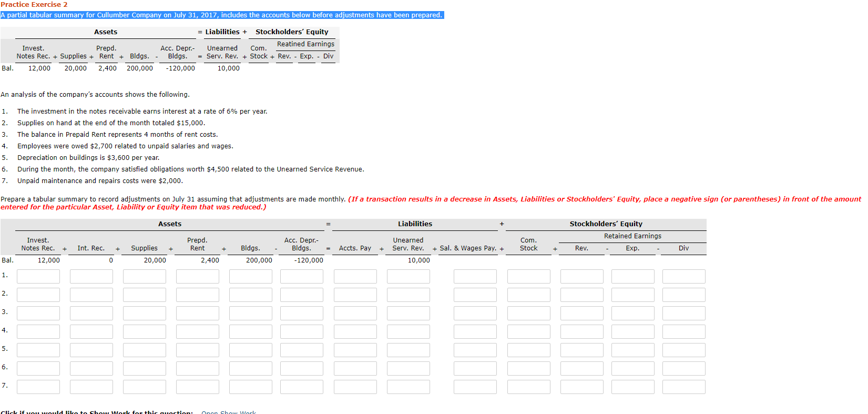The width and height of the screenshot is (868, 414).
Task: Click the 'Practice Exercise 2' heading
Action: [34, 5]
